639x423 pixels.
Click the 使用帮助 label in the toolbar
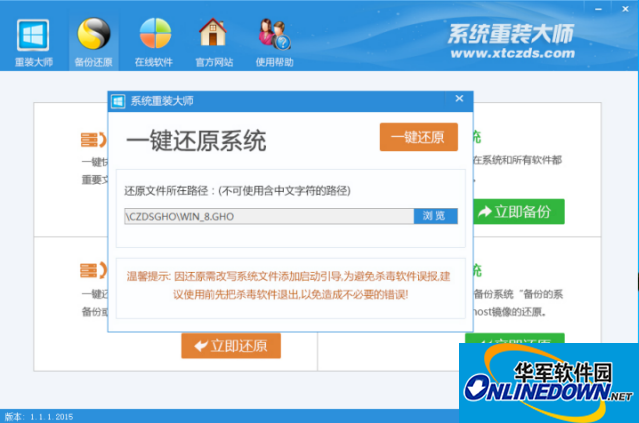[274, 62]
